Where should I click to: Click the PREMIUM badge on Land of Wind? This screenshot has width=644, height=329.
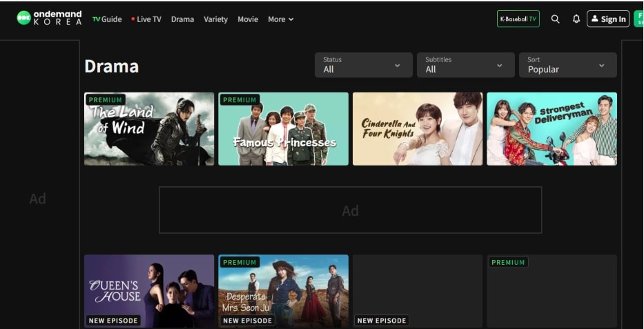(x=106, y=100)
